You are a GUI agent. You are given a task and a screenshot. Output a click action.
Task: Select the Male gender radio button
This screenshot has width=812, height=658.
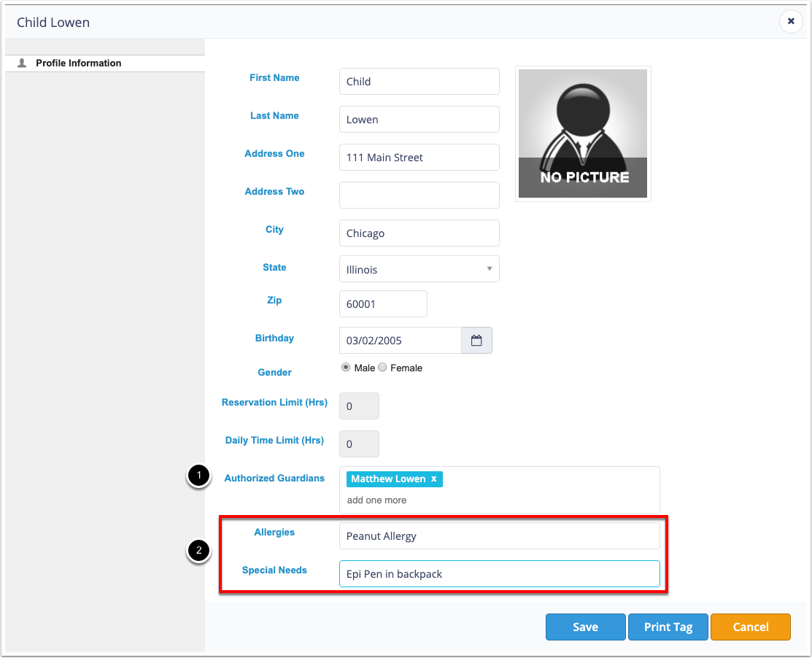click(345, 368)
